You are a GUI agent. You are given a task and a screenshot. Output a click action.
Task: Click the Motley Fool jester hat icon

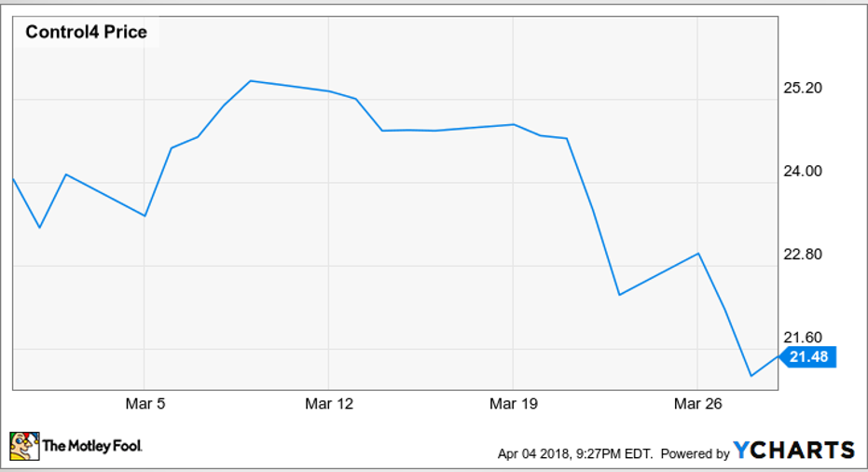pos(24,446)
